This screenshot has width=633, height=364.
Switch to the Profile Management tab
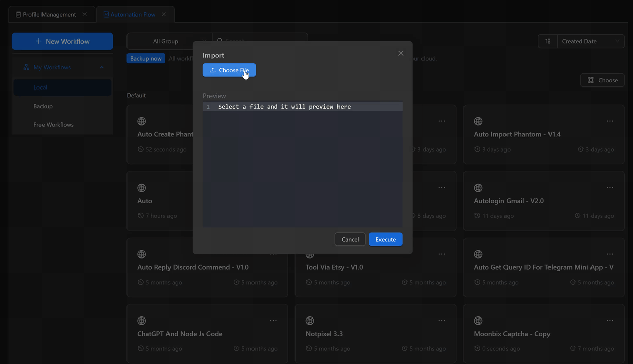point(49,14)
